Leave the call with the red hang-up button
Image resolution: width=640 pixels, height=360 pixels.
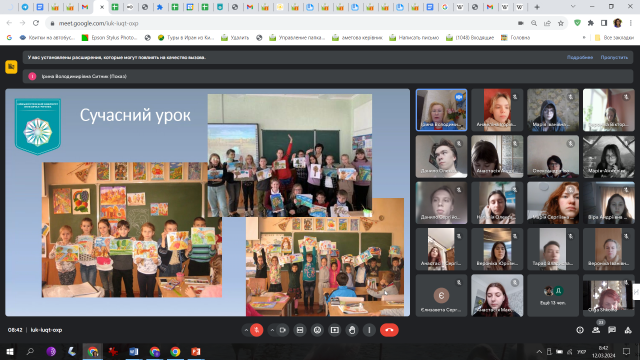(389, 330)
